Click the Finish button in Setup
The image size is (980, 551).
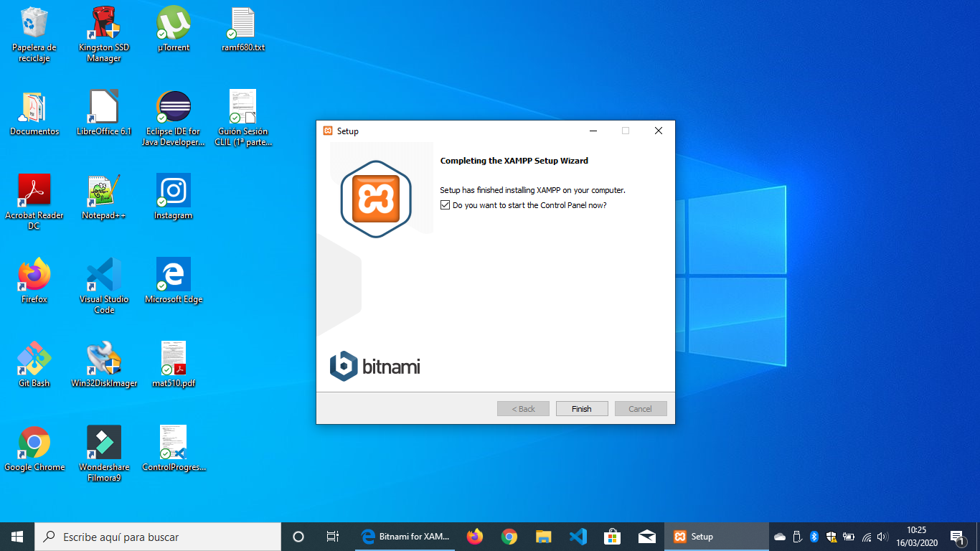[582, 409]
